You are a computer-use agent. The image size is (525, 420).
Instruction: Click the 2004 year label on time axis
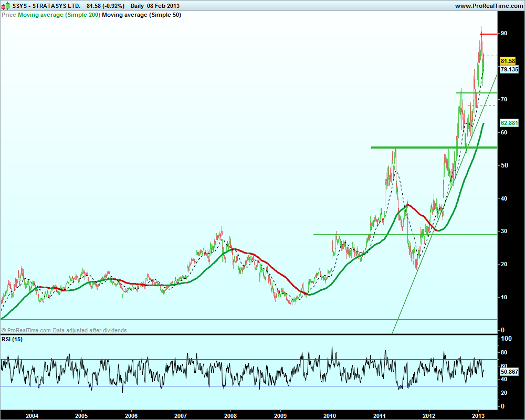(x=32, y=416)
